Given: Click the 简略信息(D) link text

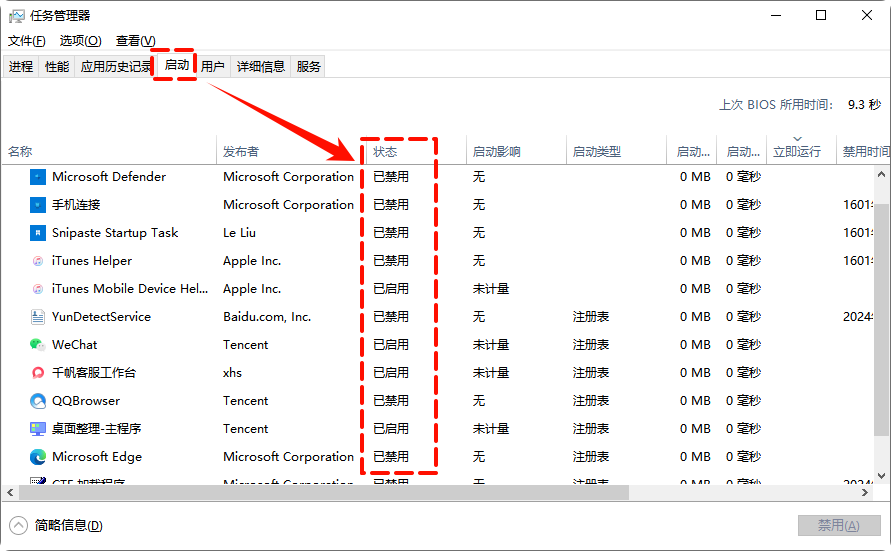Looking at the screenshot, I should tap(68, 525).
